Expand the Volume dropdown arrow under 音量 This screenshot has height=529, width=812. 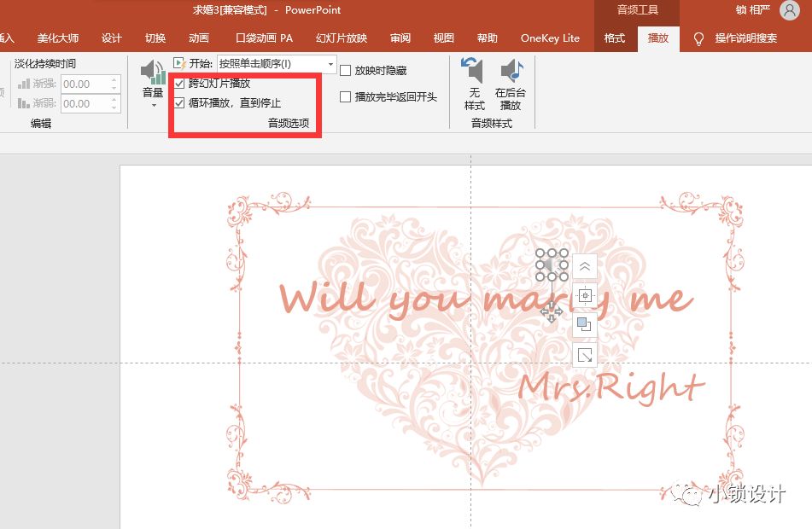(x=154, y=106)
